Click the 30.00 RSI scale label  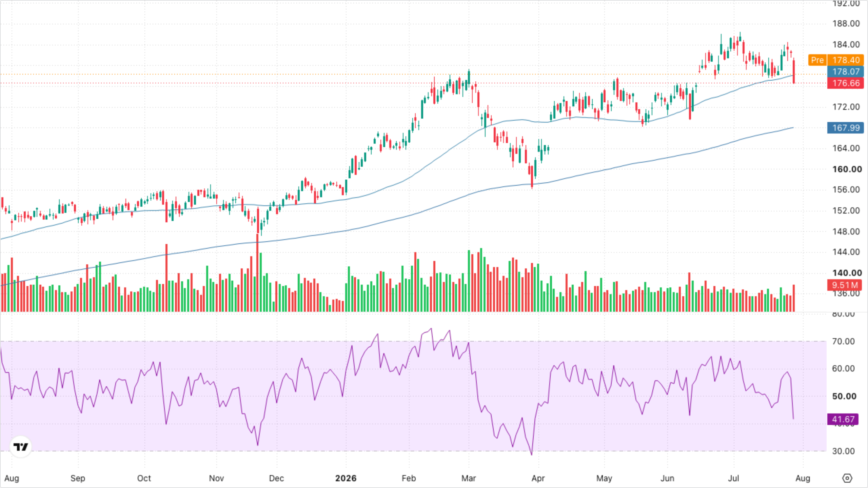(x=843, y=451)
